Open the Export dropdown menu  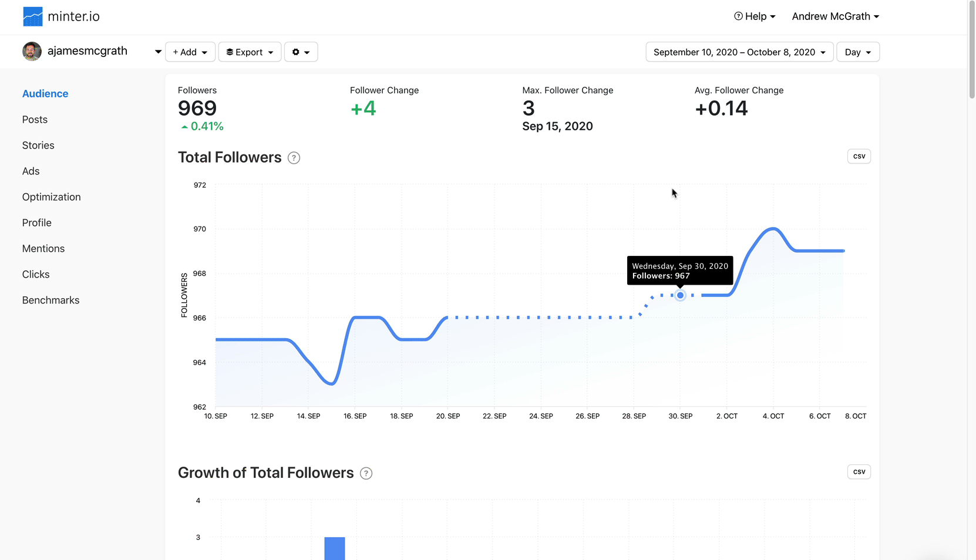250,52
